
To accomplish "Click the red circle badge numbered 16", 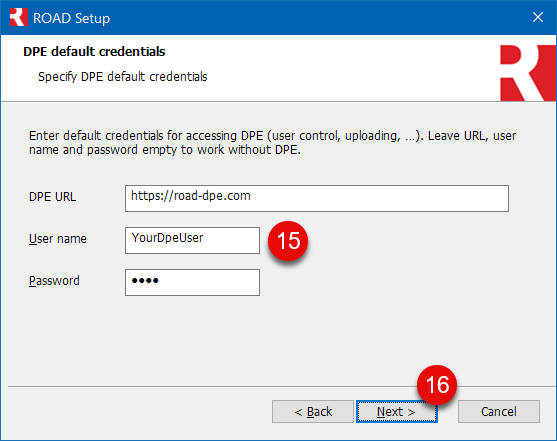I will pos(437,385).
